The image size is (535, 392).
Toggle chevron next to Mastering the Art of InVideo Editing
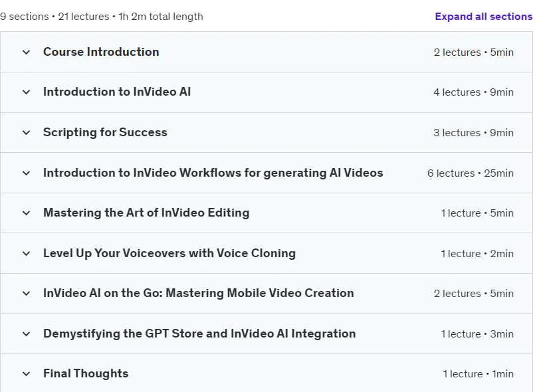coord(27,213)
